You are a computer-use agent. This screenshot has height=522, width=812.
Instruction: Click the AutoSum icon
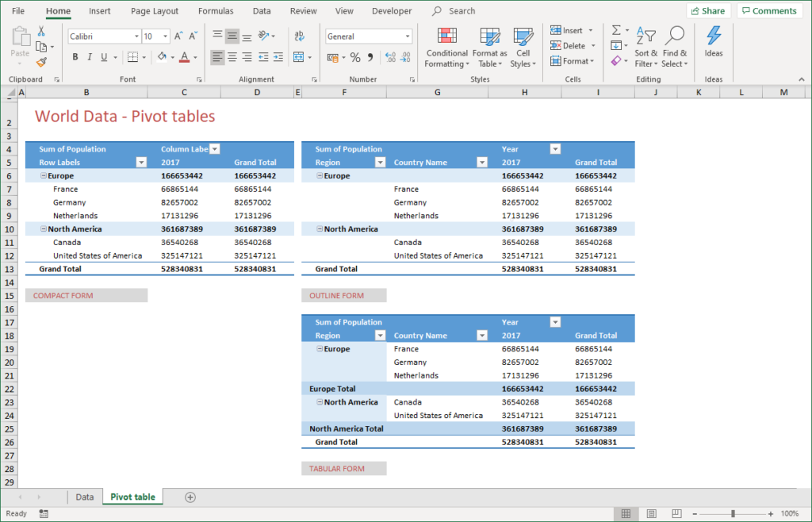pos(616,29)
